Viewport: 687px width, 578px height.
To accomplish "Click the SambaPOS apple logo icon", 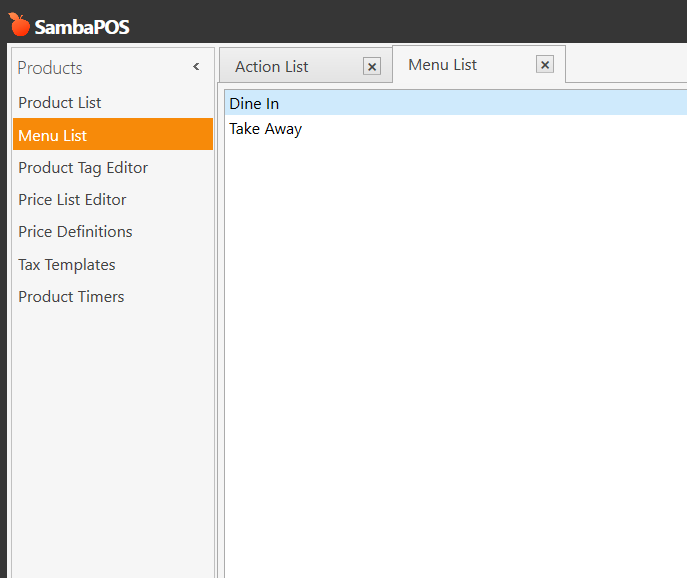I will point(19,25).
